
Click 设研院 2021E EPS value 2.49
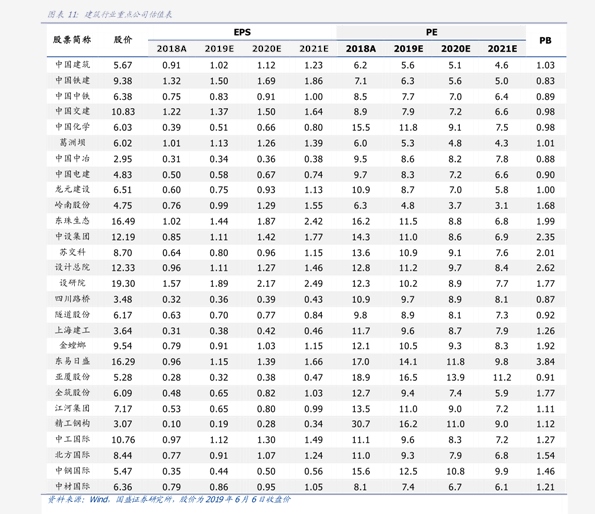pos(313,284)
